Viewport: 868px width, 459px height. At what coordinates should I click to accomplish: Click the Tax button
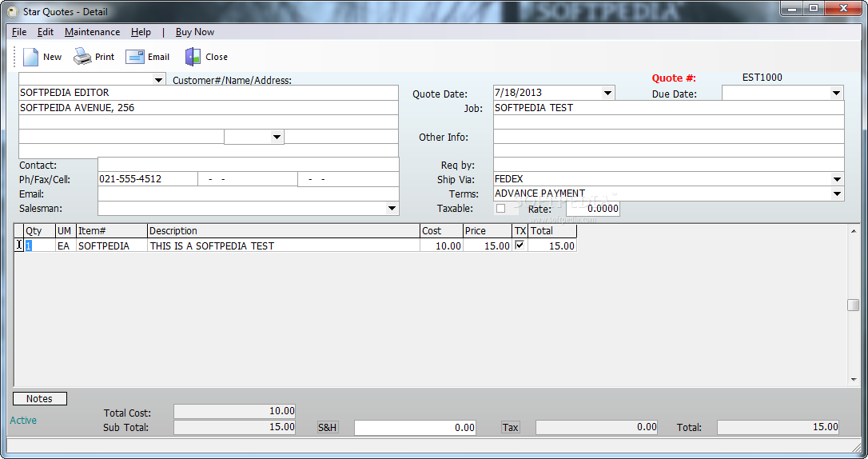click(x=511, y=428)
